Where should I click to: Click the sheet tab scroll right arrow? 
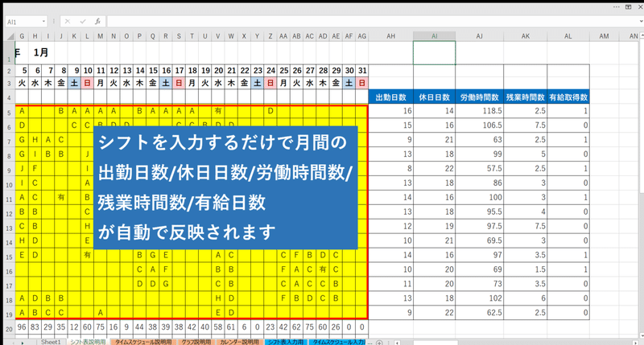tap(23, 343)
